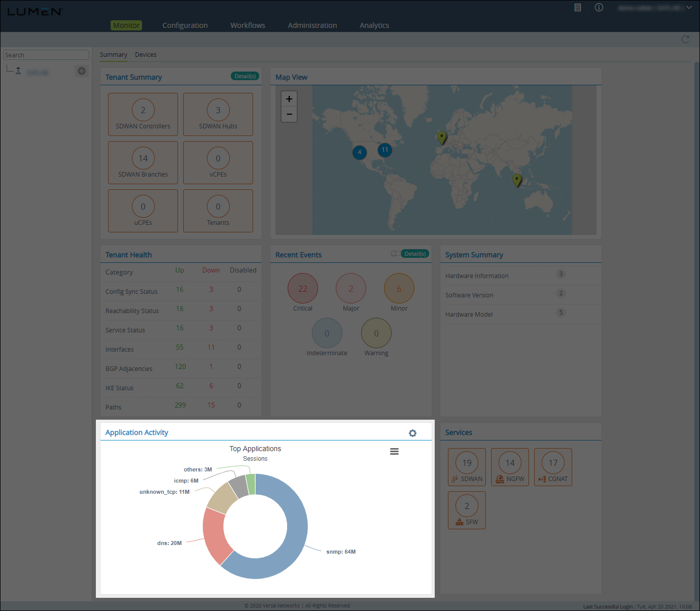Select the SDWAN Branches tile

[143, 162]
